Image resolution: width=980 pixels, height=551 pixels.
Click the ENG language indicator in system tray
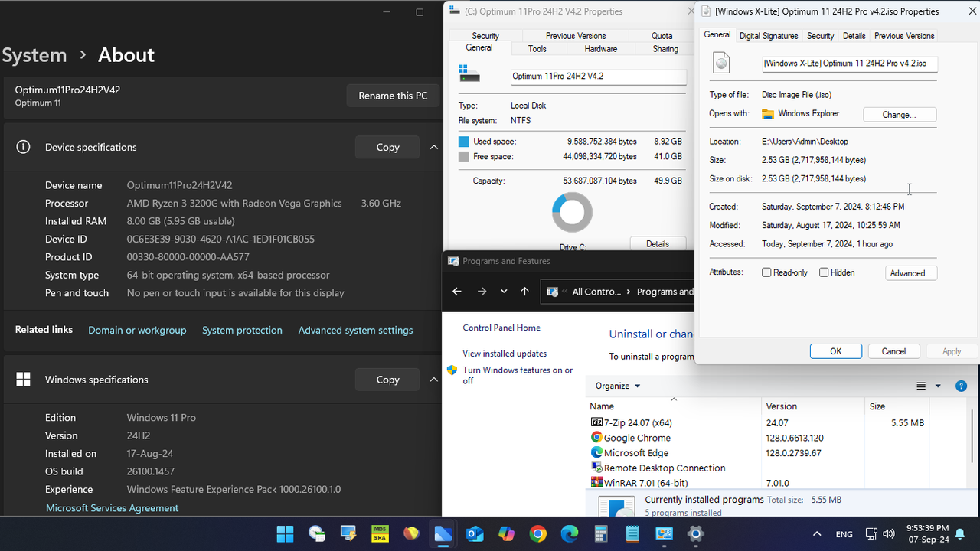pos(844,533)
